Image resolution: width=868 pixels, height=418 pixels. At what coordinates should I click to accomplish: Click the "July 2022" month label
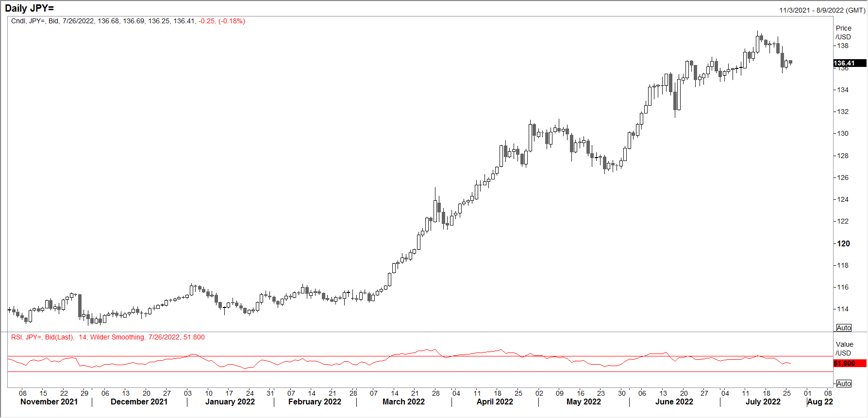pos(763,402)
